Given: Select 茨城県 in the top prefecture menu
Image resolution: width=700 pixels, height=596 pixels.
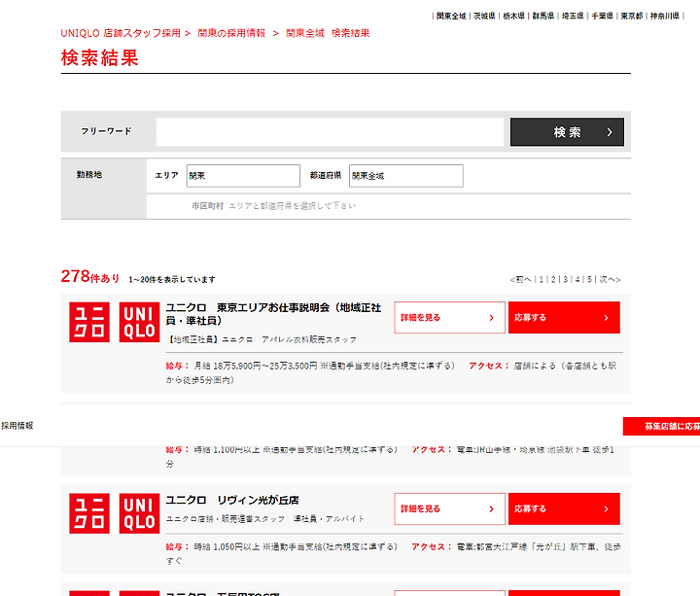Looking at the screenshot, I should tap(484, 17).
